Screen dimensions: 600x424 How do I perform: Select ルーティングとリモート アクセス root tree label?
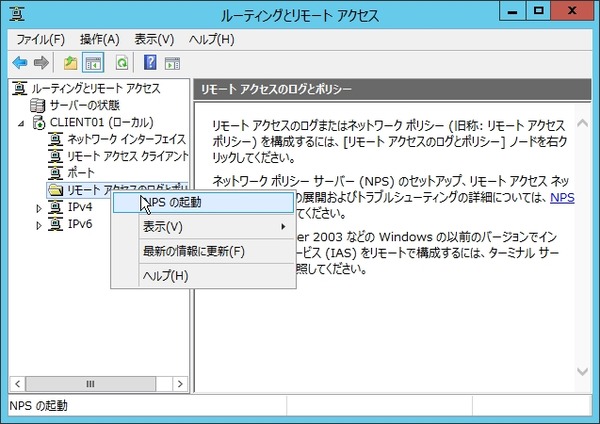pyautogui.click(x=96, y=88)
